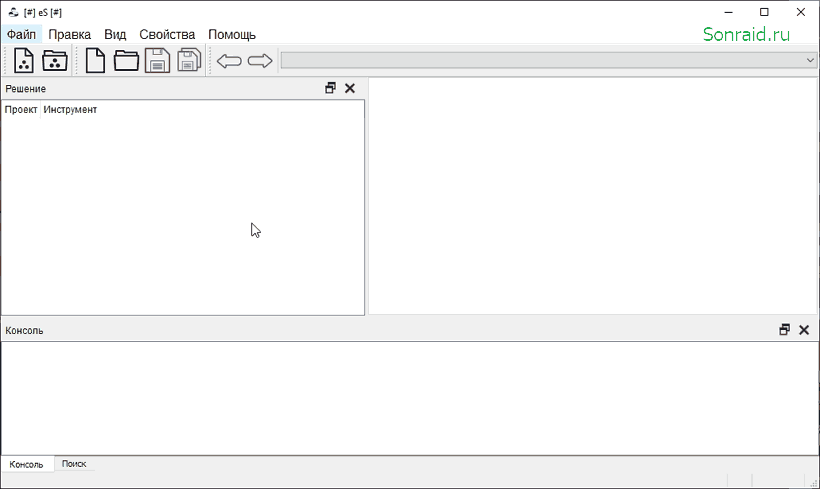This screenshot has width=820, height=489.
Task: Click inside the console output area
Action: pos(409,398)
